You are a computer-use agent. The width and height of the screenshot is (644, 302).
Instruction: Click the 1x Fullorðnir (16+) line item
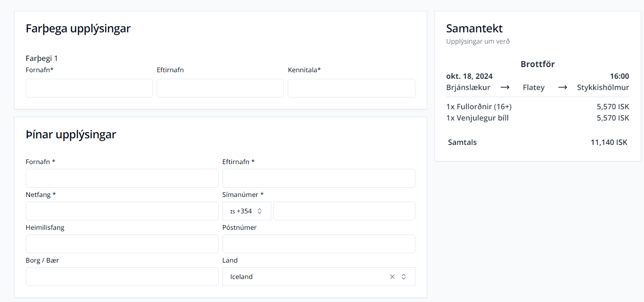tap(479, 106)
